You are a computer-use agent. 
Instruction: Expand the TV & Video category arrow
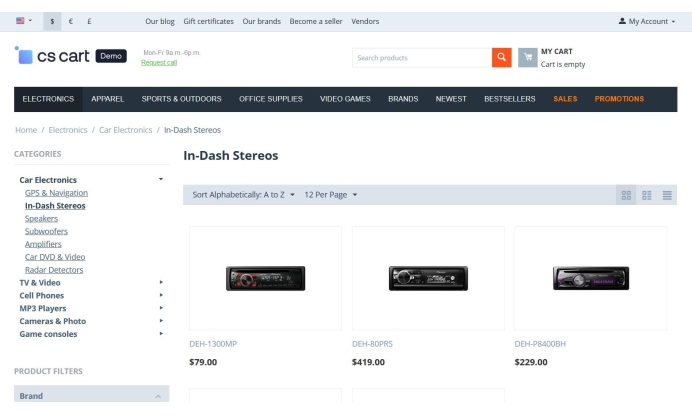[x=161, y=282]
